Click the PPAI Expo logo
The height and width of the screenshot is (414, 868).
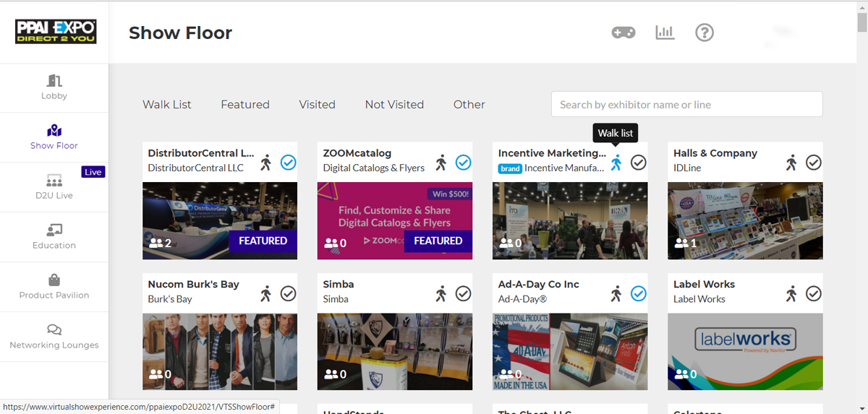[56, 32]
